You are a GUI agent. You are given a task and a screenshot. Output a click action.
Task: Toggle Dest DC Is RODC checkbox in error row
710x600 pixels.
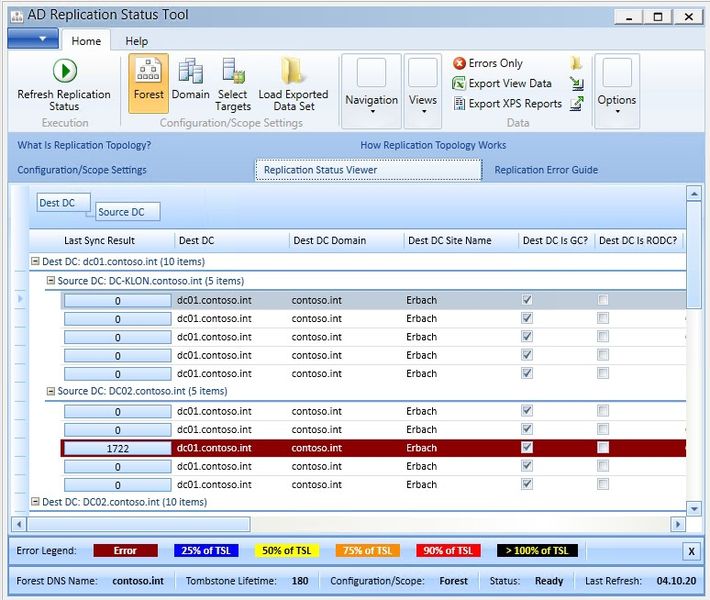pos(603,448)
